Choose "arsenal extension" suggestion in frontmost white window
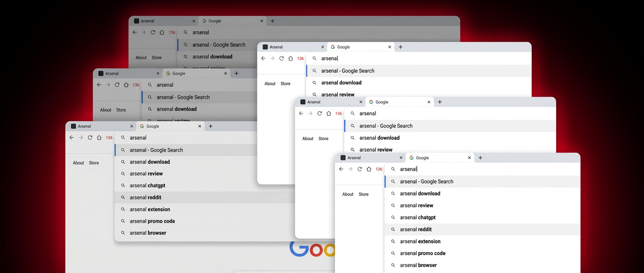The width and height of the screenshot is (644, 273). pos(482,241)
